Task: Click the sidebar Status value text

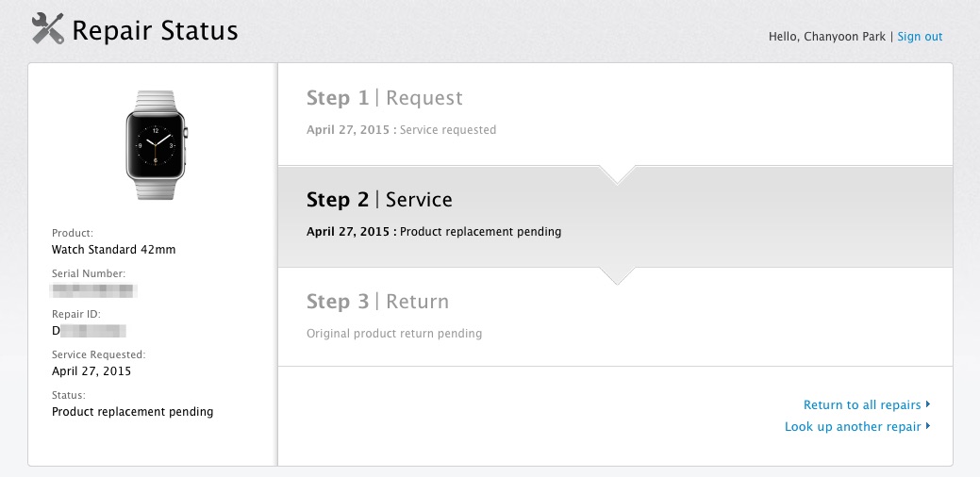Action: pyautogui.click(x=132, y=412)
